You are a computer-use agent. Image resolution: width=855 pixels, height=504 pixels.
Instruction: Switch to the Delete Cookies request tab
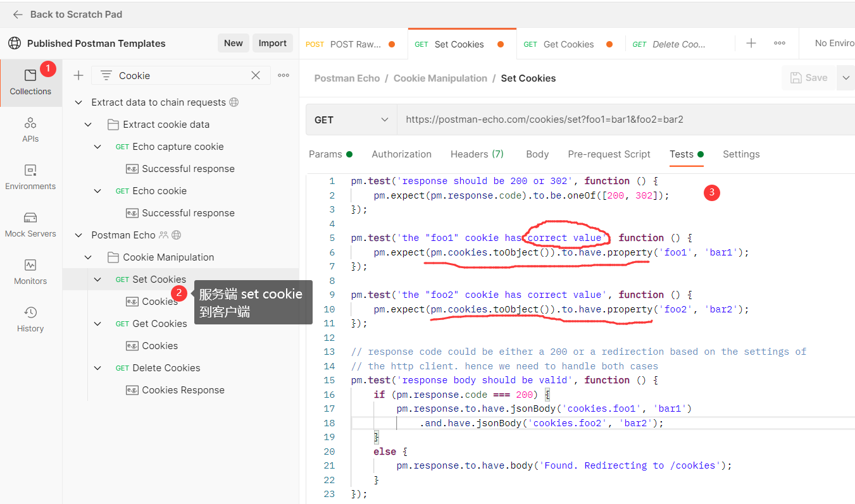678,44
